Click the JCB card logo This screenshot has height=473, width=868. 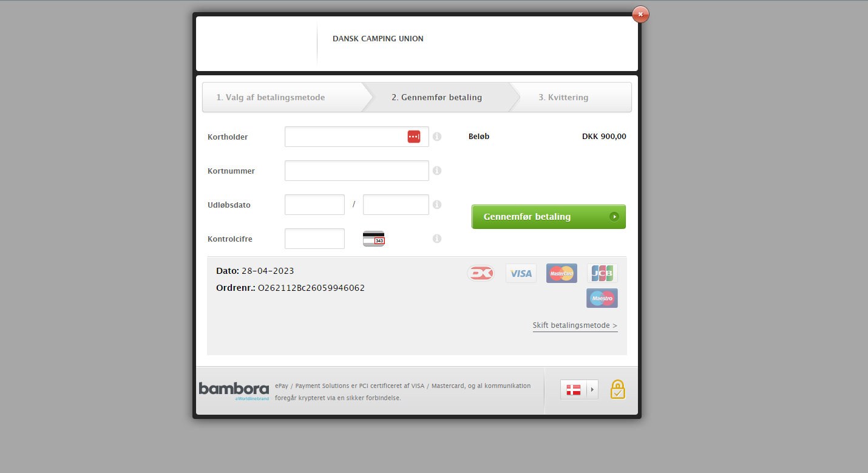[x=602, y=273]
